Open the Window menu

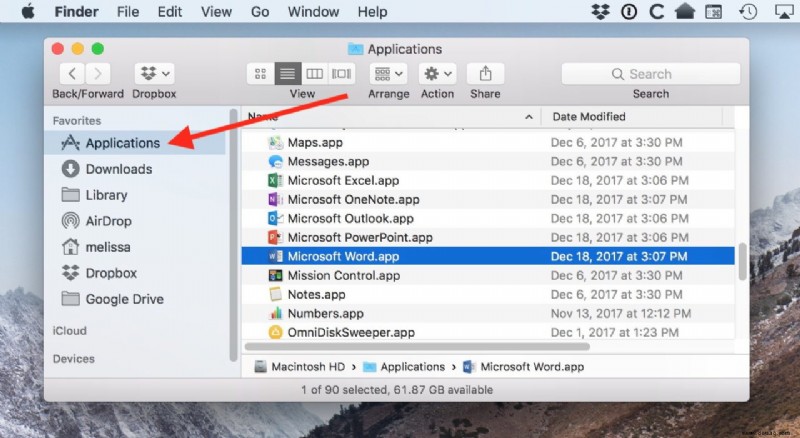[x=313, y=11]
